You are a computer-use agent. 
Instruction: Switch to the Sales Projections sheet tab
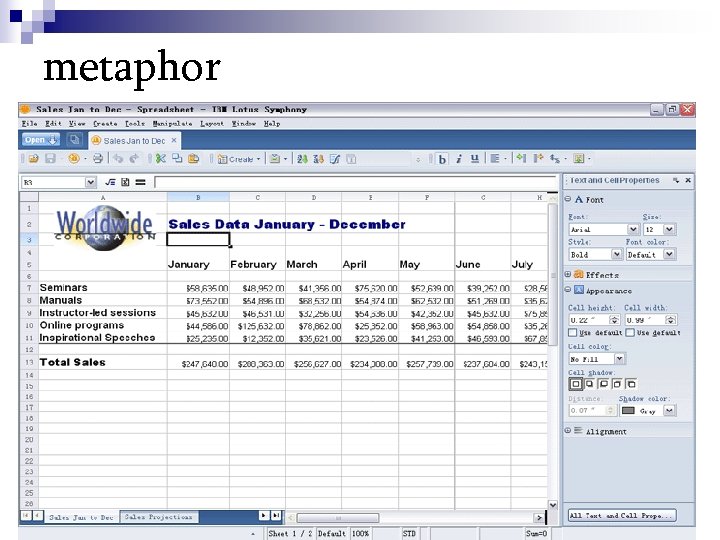[158, 517]
